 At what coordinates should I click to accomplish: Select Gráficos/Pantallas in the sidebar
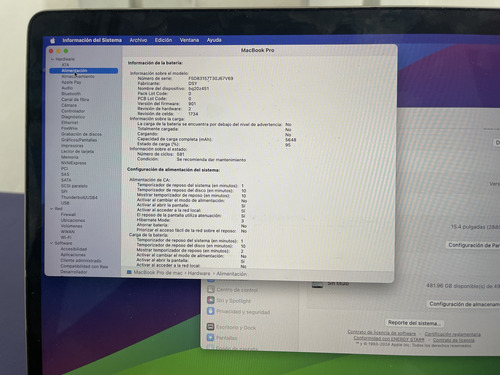[x=79, y=140]
